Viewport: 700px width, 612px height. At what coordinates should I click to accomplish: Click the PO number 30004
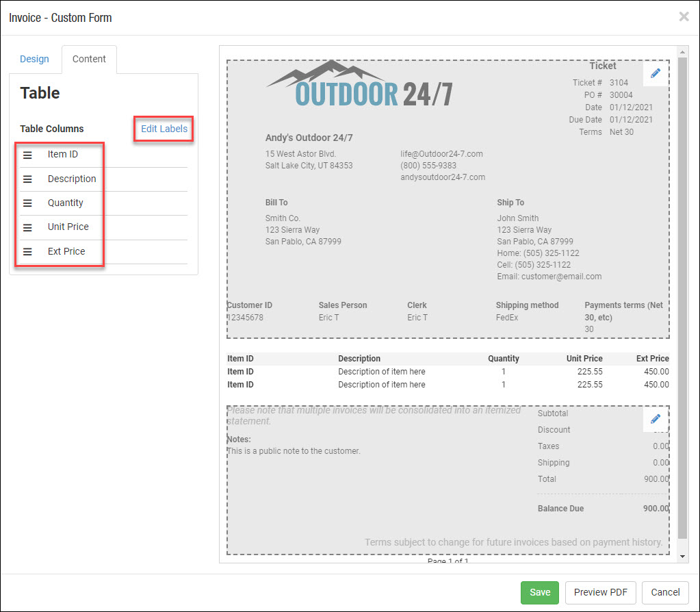point(621,95)
